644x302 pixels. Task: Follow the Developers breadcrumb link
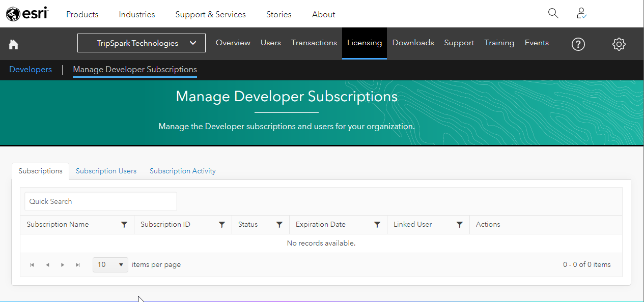tap(30, 69)
